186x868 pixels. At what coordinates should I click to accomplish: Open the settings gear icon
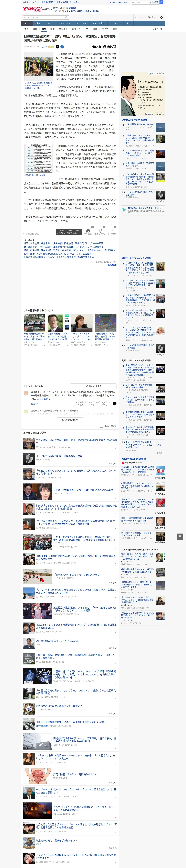pyautogui.click(x=161, y=17)
